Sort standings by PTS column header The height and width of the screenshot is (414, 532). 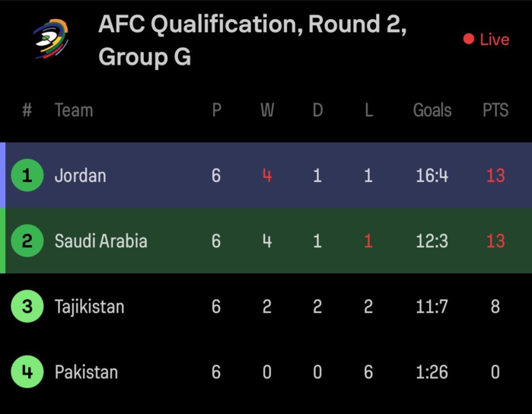(495, 110)
